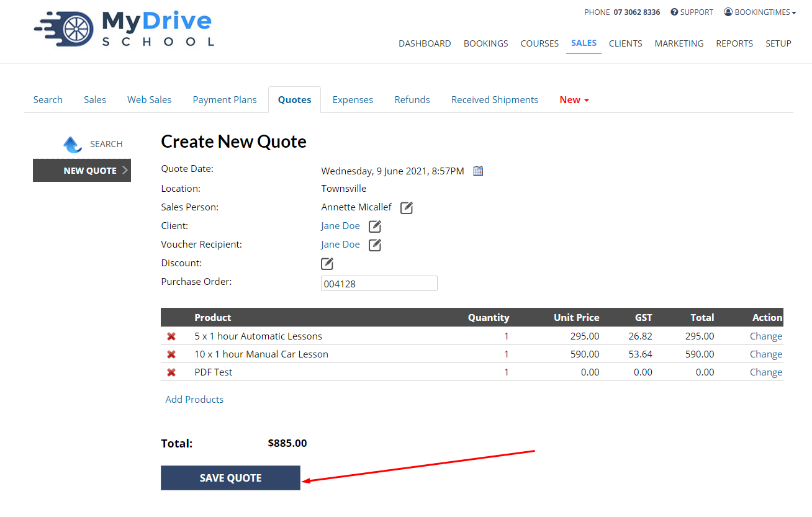Click the Unit Price column header
Image resolution: width=812 pixels, height=517 pixels.
pyautogui.click(x=577, y=318)
